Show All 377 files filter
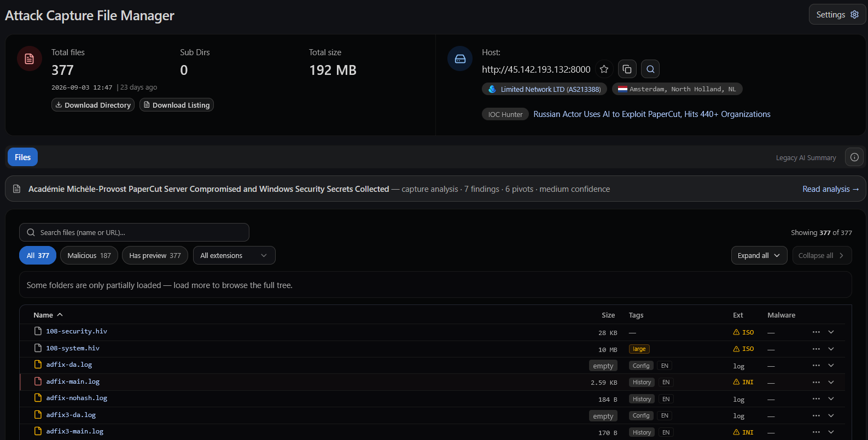 tap(38, 256)
